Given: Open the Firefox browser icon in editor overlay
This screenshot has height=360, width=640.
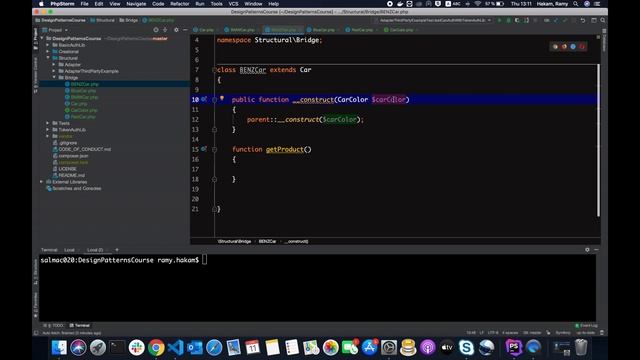Looking at the screenshot, I should [x=564, y=47].
